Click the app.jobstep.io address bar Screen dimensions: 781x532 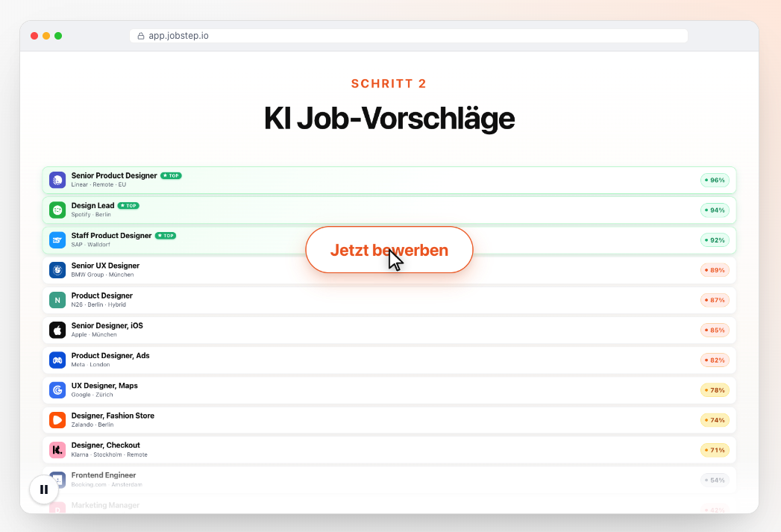pyautogui.click(x=409, y=36)
